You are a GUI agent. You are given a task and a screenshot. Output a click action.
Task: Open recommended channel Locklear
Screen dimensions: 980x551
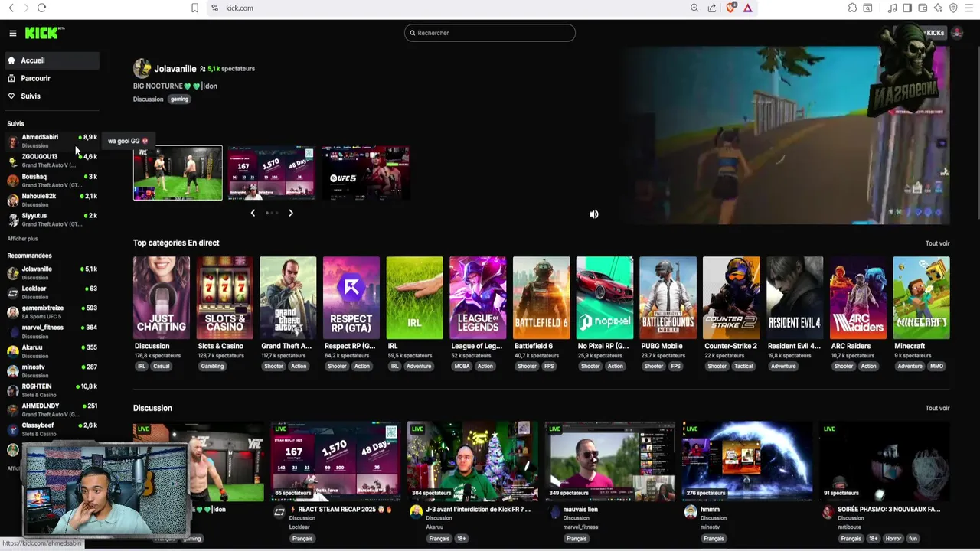click(x=52, y=292)
